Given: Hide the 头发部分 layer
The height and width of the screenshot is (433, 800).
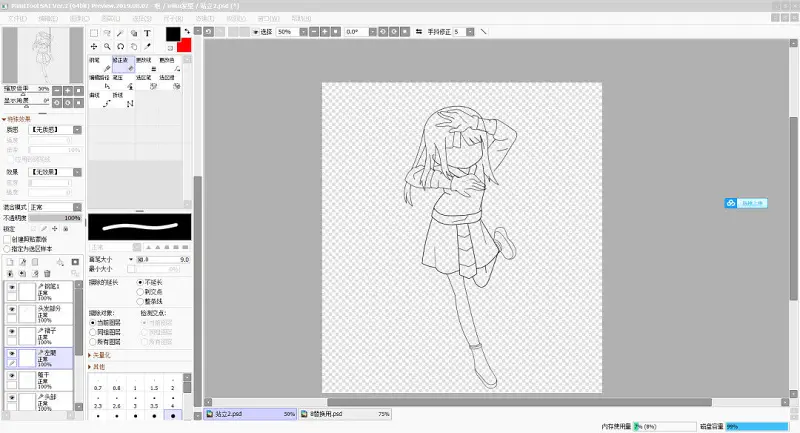Looking at the screenshot, I should point(12,309).
